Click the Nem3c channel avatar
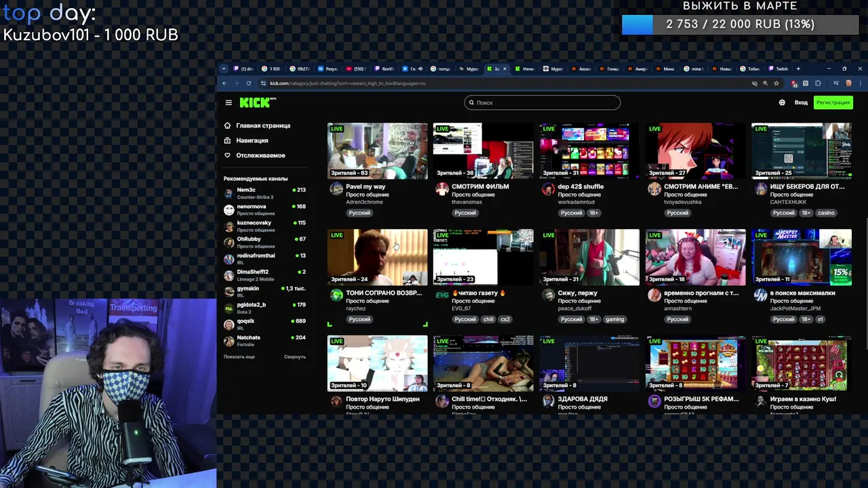868x488 pixels. (229, 193)
